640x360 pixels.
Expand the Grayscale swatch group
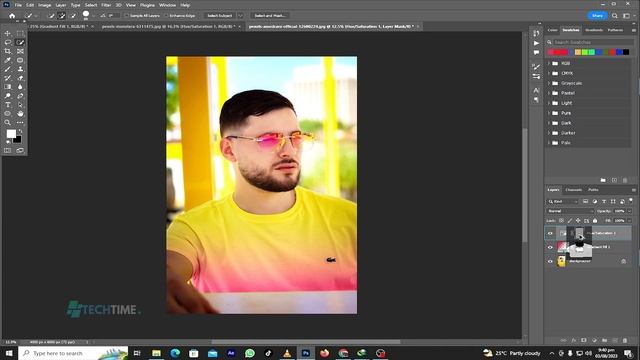[549, 83]
